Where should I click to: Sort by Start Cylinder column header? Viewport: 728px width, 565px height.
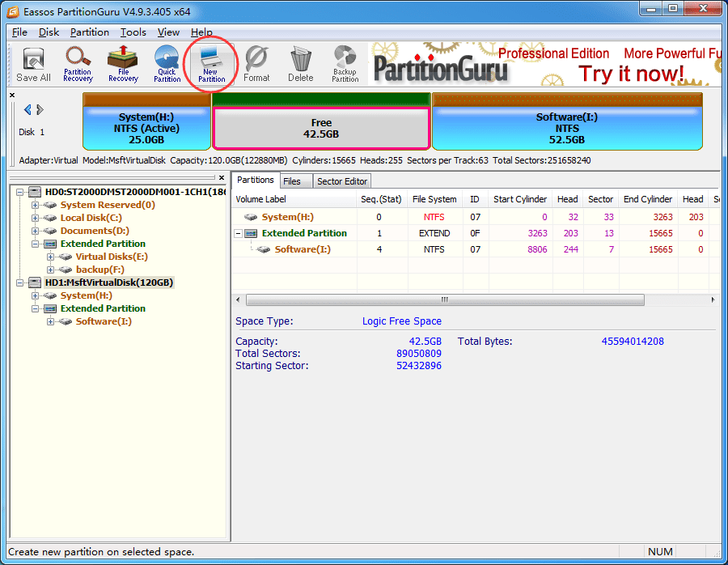pos(520,199)
